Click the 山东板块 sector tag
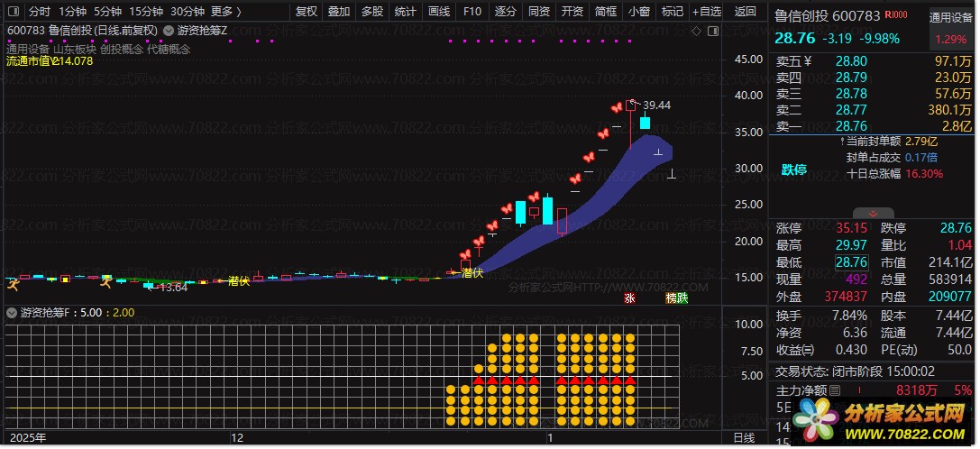This screenshot has height=449, width=980. (x=74, y=49)
